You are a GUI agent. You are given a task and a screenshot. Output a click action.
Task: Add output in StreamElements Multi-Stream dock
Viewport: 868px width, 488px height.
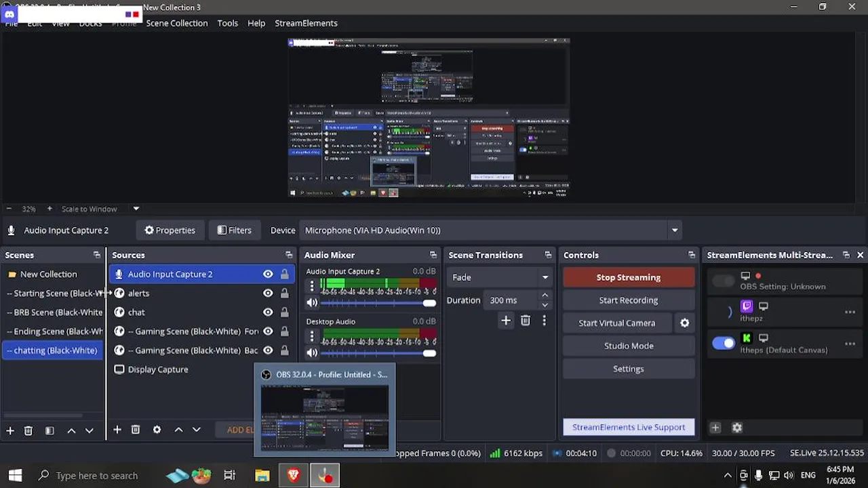pos(715,428)
